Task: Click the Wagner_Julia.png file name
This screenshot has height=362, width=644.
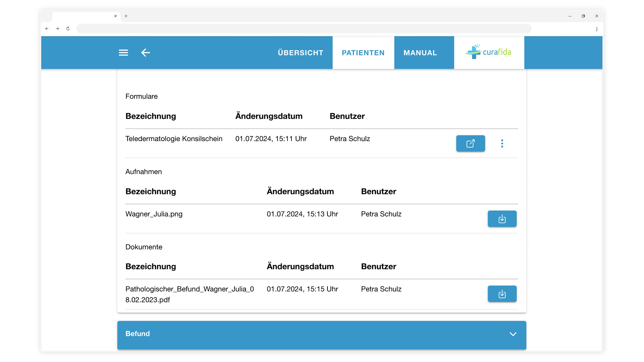Action: (154, 214)
